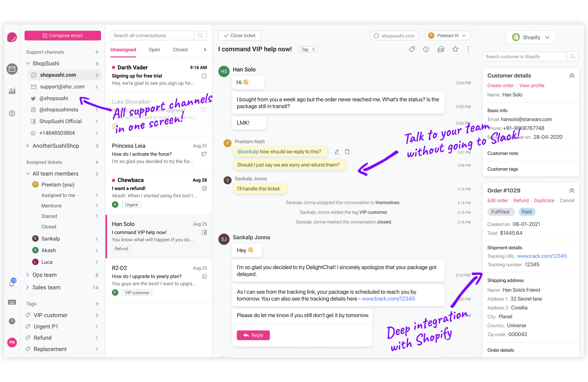This screenshot has width=588, height=382.
Task: Click the inbox/assign icon in toolbar
Action: 441,49
